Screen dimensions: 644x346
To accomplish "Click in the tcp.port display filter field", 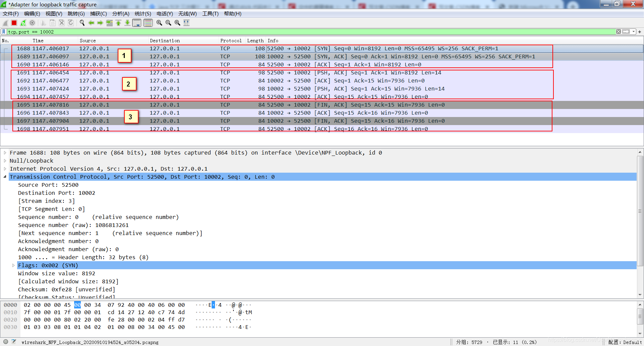I will (311, 32).
